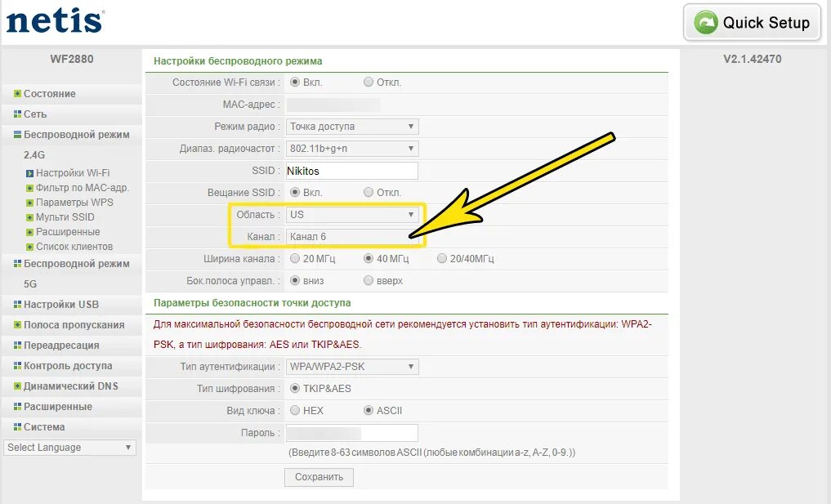Click the icon beside Переадресация
The height and width of the screenshot is (504, 831).
coord(17,345)
